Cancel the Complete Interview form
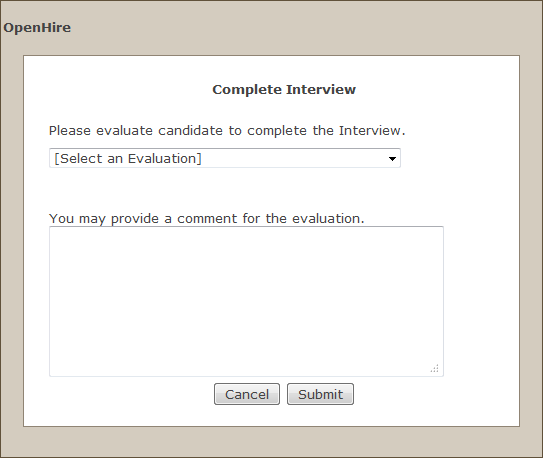 coord(247,394)
